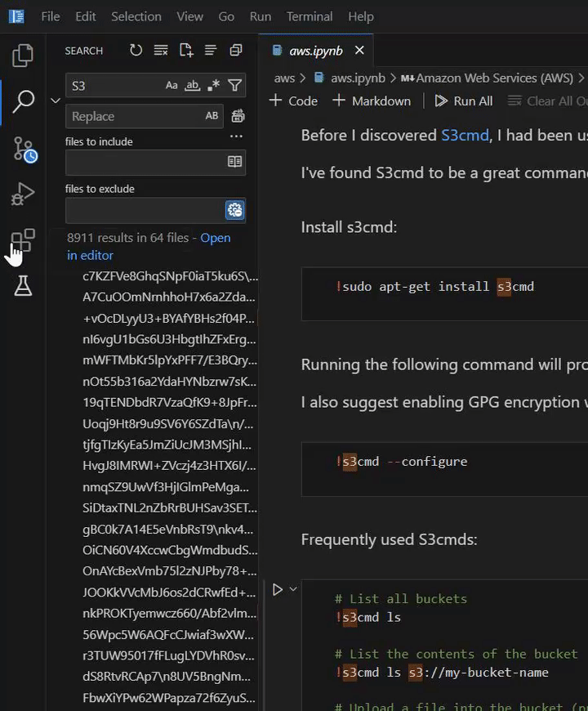The height and width of the screenshot is (711, 588).
Task: Switch to the aws.ipynb tab
Action: pos(315,50)
